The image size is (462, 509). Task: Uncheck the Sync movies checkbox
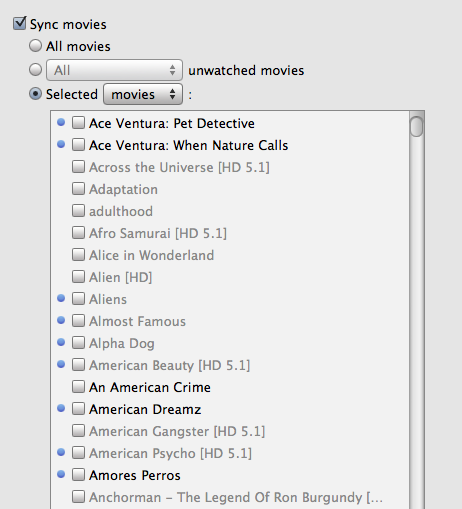[20, 23]
